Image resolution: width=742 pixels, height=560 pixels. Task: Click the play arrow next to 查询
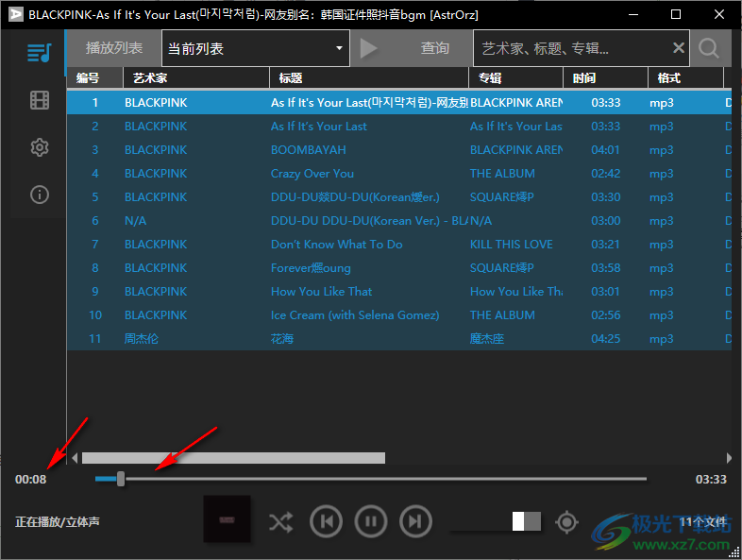click(x=368, y=48)
